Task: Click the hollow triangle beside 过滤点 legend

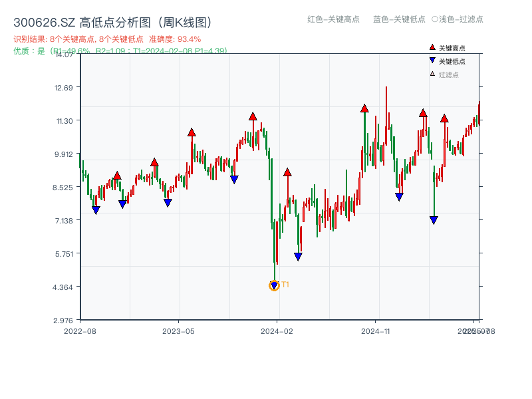Action: coord(432,74)
